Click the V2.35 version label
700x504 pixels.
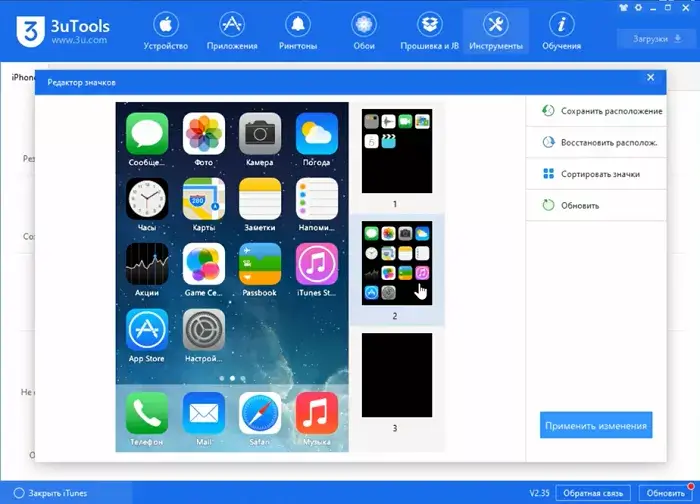coord(539,493)
